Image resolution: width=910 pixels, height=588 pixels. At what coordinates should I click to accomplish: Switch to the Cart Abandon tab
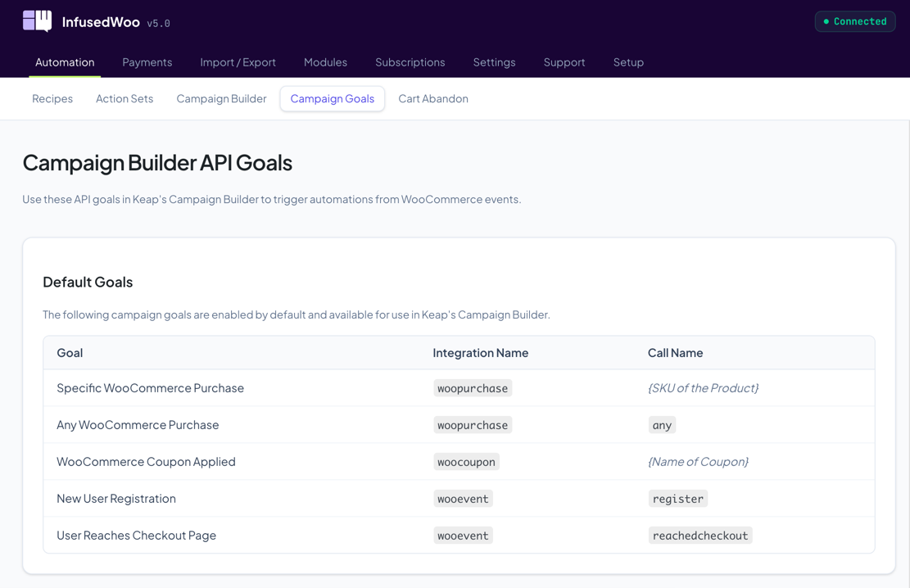tap(432, 98)
